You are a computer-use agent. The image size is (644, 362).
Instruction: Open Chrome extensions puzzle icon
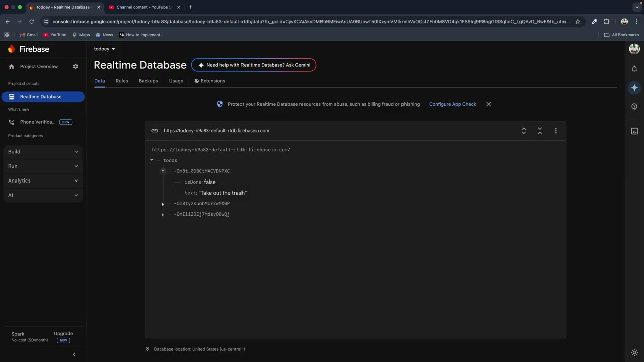pos(606,22)
